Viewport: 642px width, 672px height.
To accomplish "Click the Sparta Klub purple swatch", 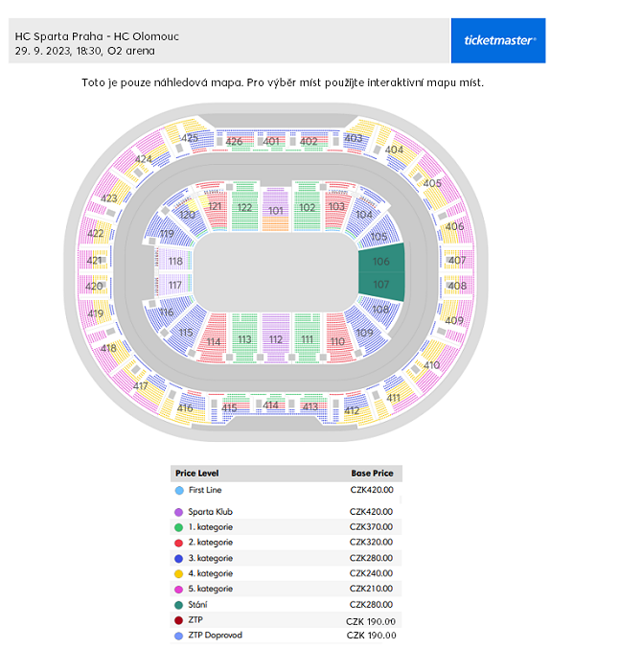I will 178,512.
